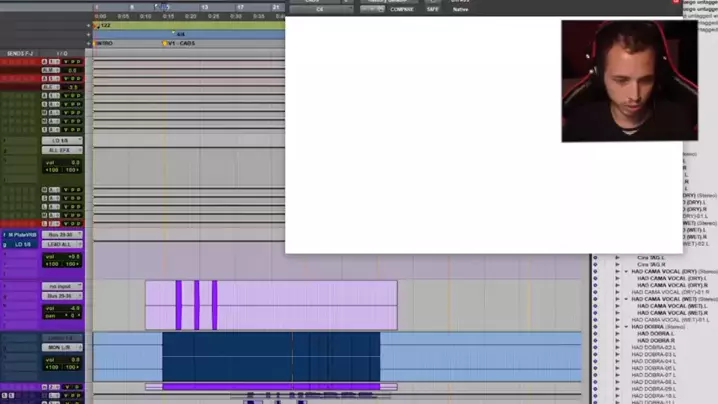Open the 'ALL EFX' output selector dropdown
Screen dimensions: 718x404
(x=62, y=151)
